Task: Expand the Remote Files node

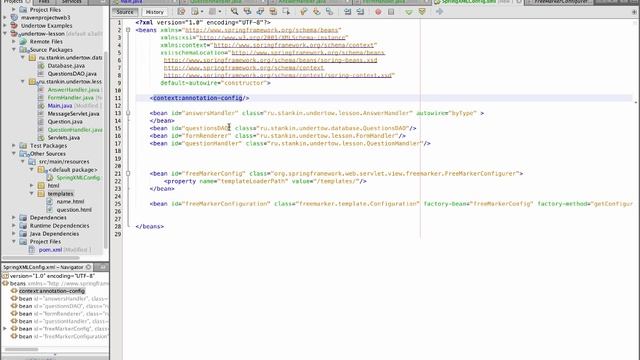Action: pyautogui.click(x=14, y=42)
